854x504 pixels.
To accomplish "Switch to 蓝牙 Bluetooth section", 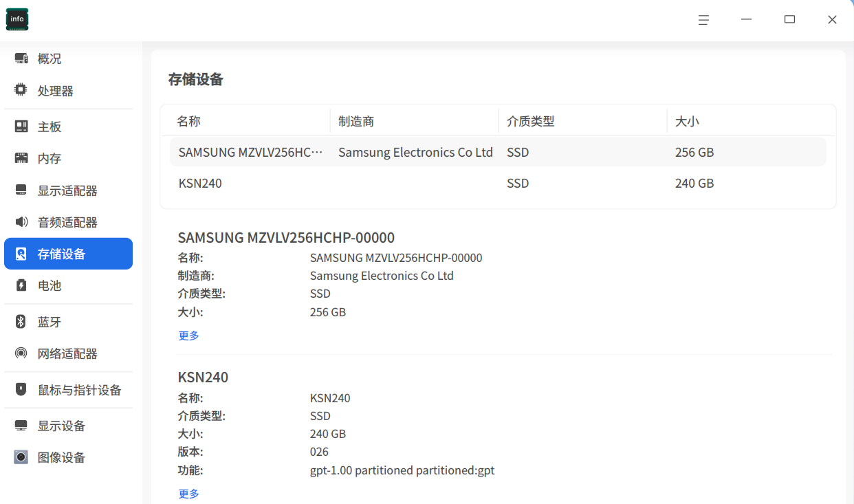I will coord(68,322).
